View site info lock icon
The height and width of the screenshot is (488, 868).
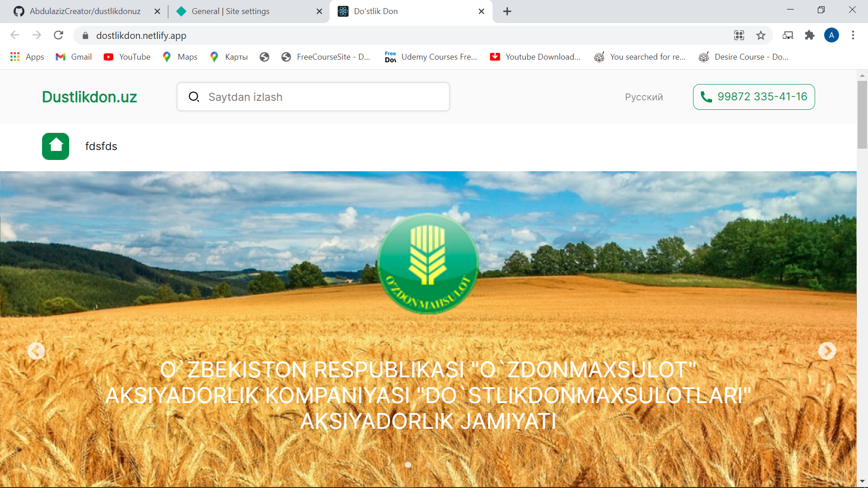(85, 35)
